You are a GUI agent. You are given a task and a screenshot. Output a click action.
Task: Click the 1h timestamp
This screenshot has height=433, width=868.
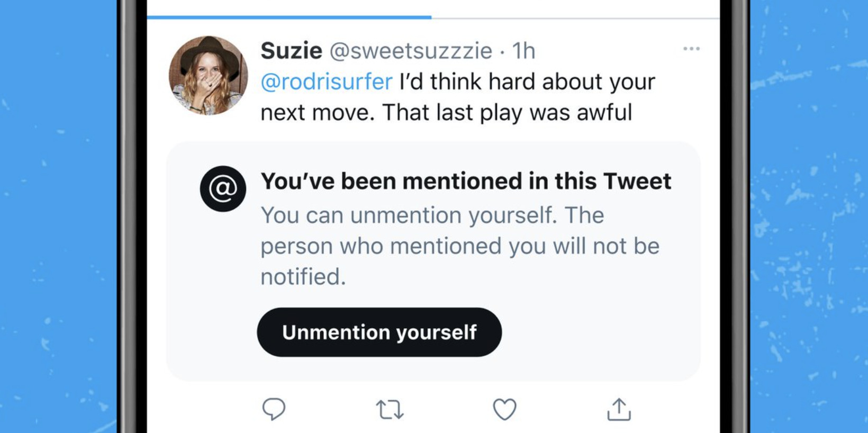click(523, 51)
